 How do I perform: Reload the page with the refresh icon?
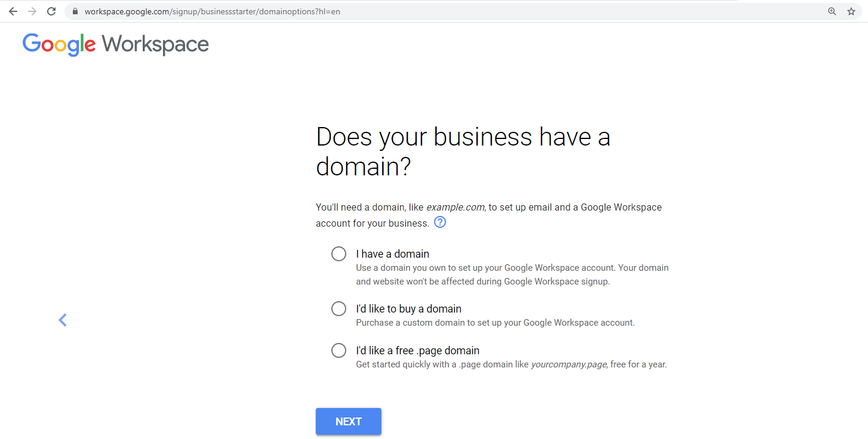point(51,11)
